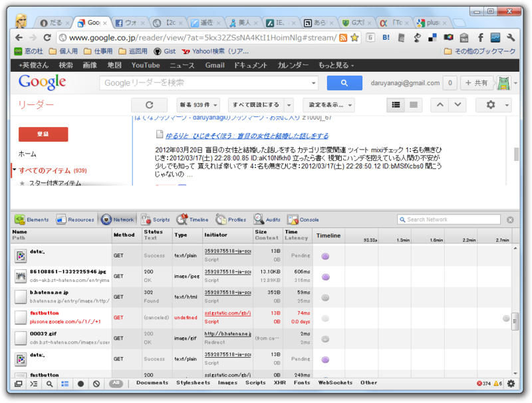This screenshot has height=403, width=532.
Task: Click the Google Reader search button
Action: click(344, 83)
